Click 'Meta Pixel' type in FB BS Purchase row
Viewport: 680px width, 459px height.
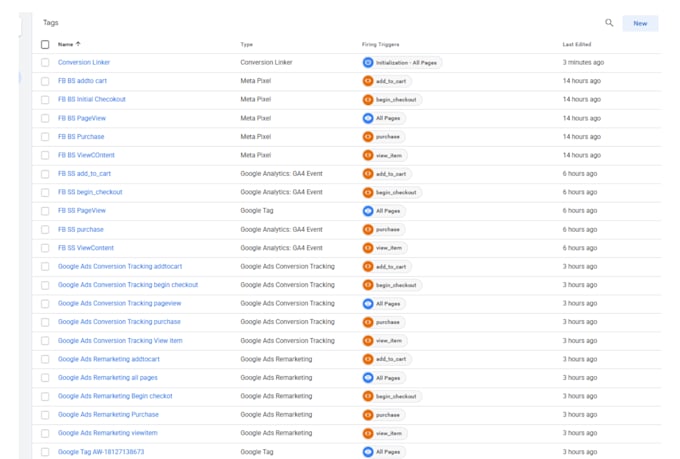tap(255, 137)
